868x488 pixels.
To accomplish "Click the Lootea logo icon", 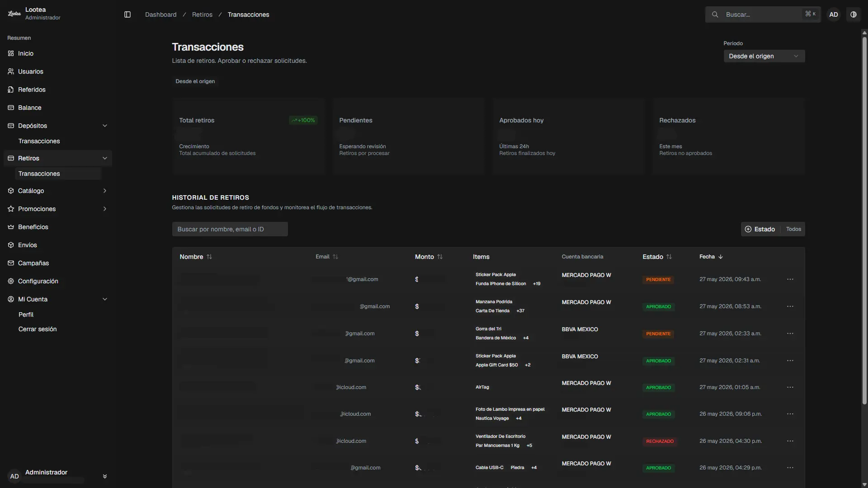I will click(14, 14).
